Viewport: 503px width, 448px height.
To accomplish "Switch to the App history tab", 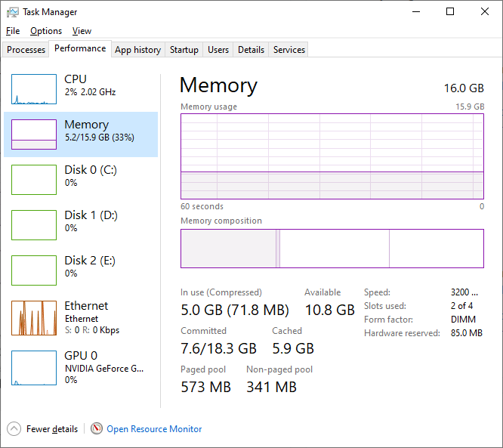I will click(x=137, y=50).
